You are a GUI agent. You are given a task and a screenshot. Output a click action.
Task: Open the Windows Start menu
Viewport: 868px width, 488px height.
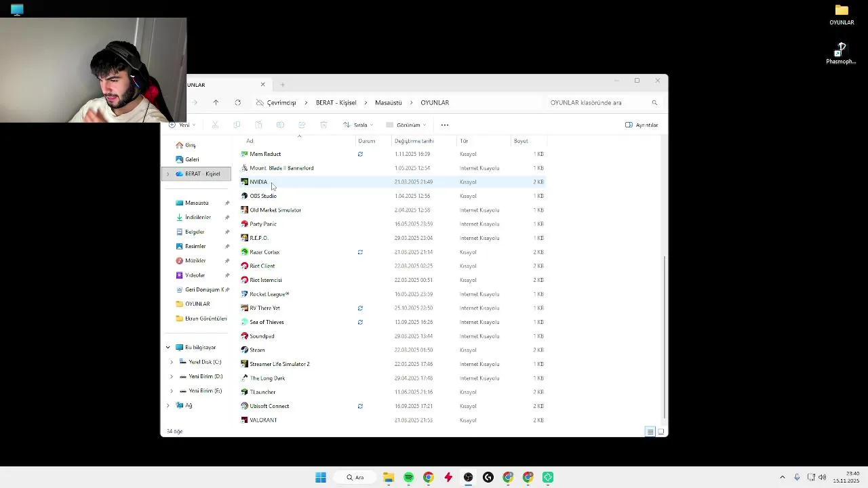tap(321, 477)
